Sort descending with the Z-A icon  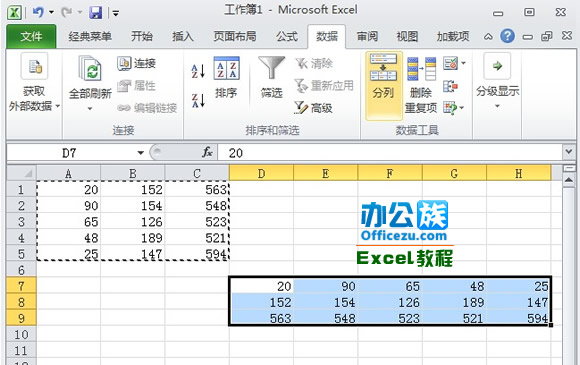point(198,100)
